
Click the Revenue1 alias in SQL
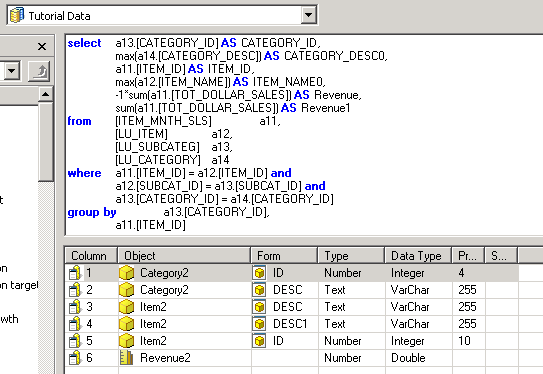pos(326,108)
